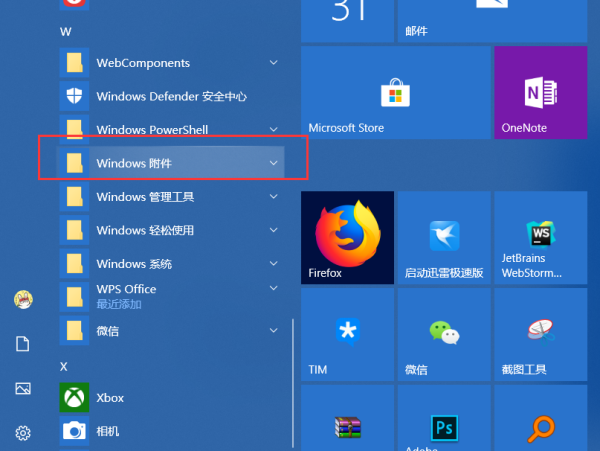Screen dimensions: 600x451
Task: Click the Windows PowerShell folder icon
Action: coord(74,129)
